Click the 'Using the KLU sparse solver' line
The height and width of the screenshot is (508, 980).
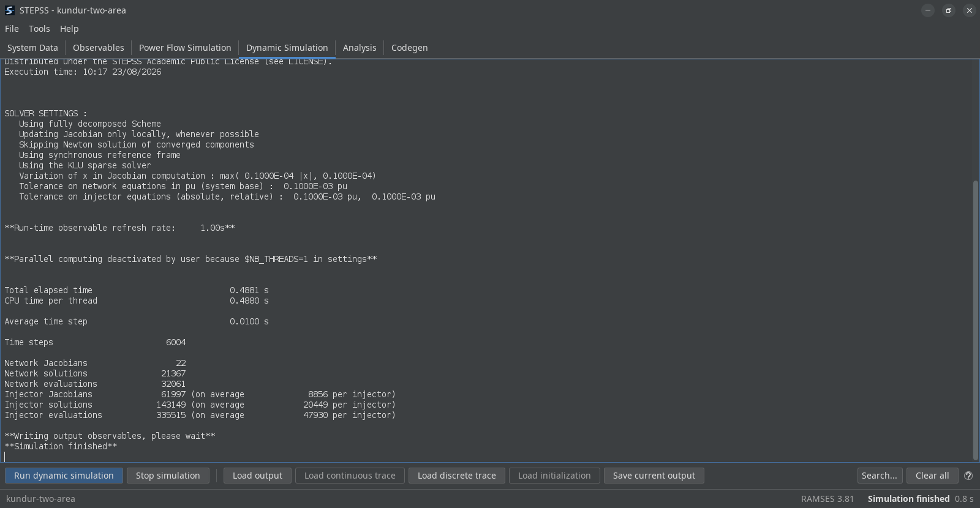[85, 165]
